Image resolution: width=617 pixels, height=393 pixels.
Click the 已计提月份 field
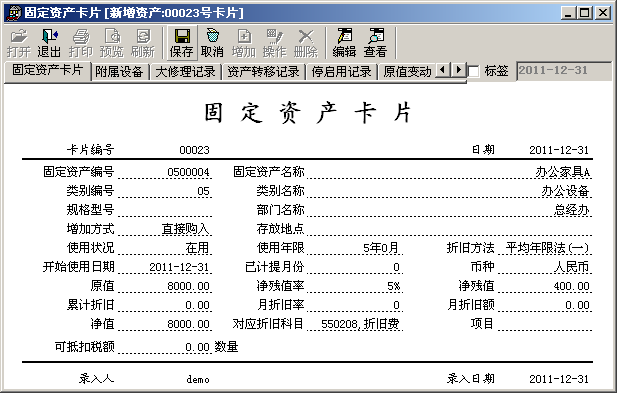[x=355, y=267]
